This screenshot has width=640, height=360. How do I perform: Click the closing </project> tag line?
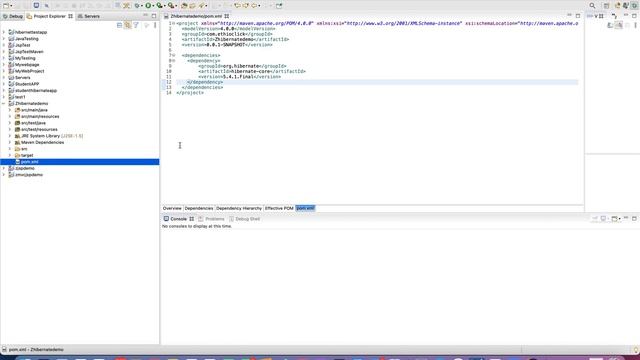click(x=190, y=93)
